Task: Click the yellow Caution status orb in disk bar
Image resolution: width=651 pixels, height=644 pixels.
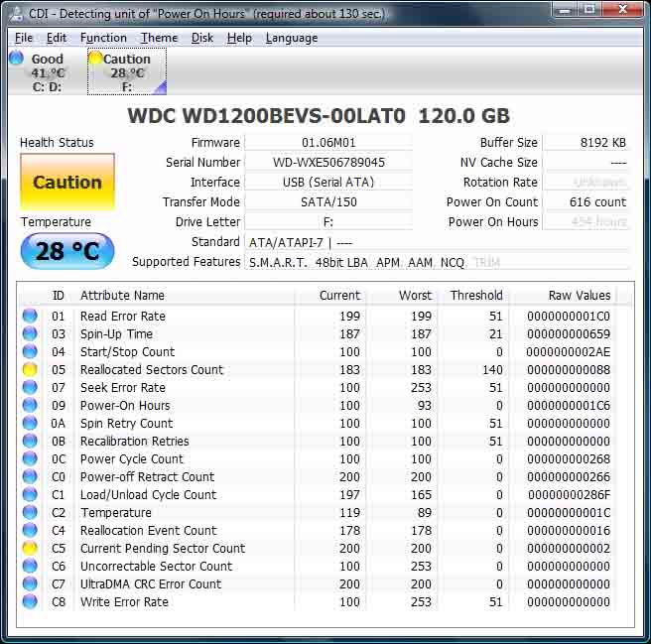Action: (95, 58)
